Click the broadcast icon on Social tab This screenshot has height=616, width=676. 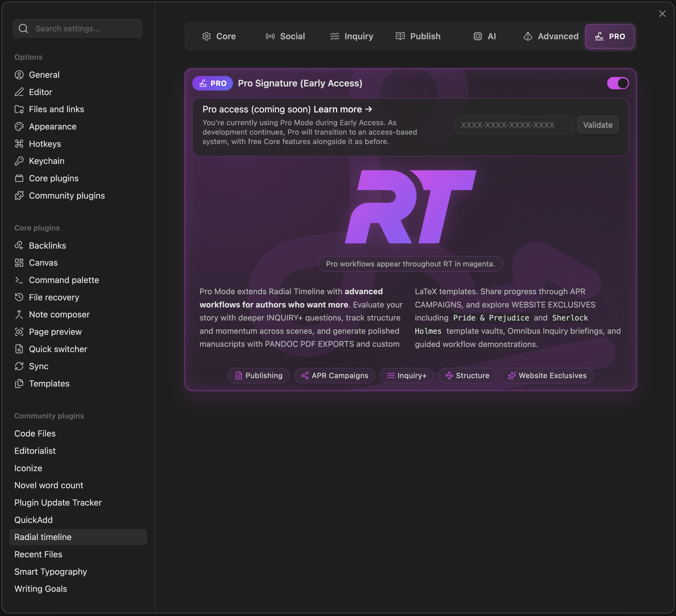pos(270,36)
